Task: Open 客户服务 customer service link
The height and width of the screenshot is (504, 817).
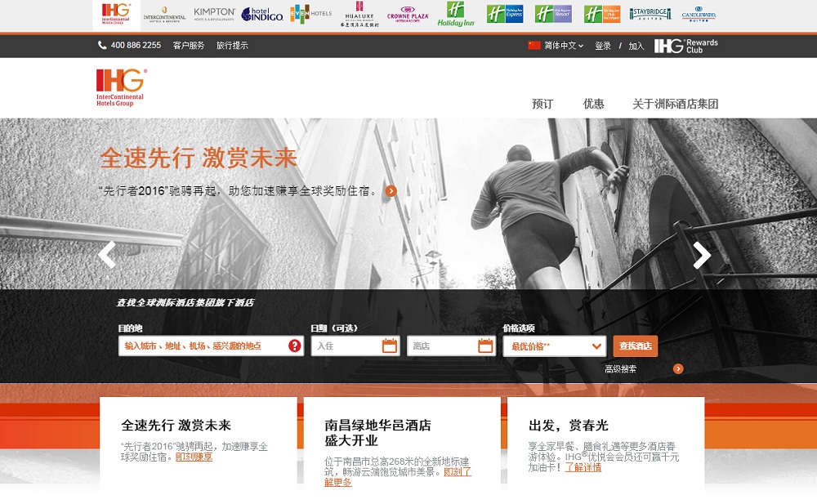Action: click(x=189, y=46)
